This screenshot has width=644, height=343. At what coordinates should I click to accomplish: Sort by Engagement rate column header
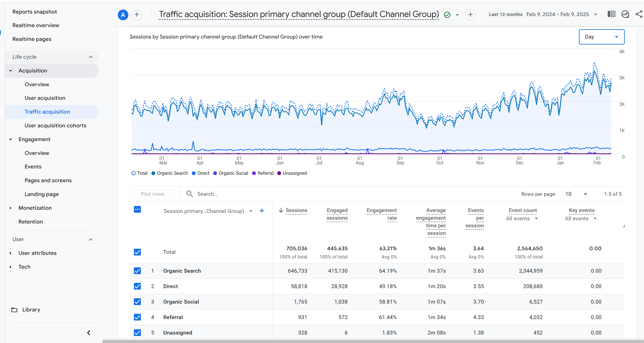tap(382, 214)
